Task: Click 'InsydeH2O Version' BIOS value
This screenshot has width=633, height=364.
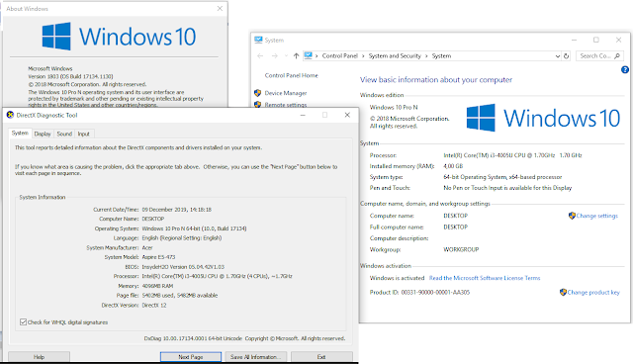Action: click(x=183, y=267)
